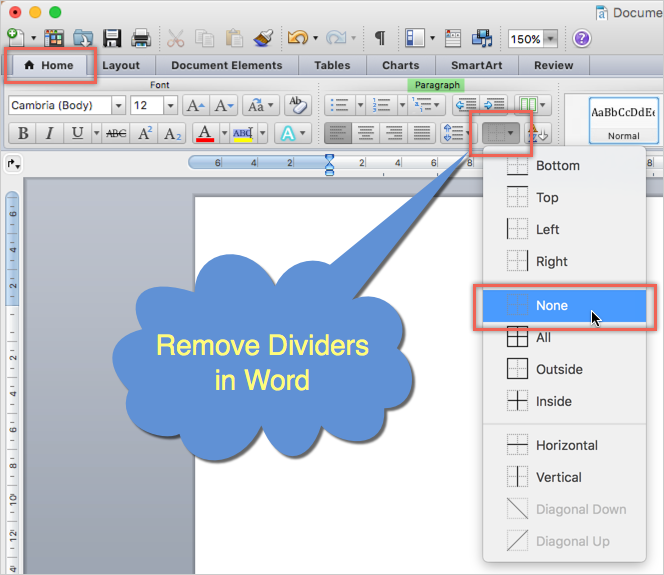Image resolution: width=664 pixels, height=575 pixels.
Task: Click the Format Painter brush icon
Action: (x=264, y=38)
